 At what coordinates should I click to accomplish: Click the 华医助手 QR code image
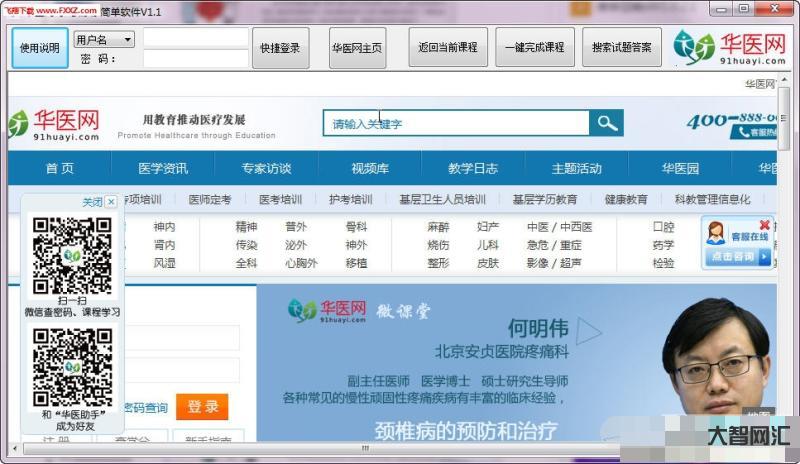tap(72, 367)
